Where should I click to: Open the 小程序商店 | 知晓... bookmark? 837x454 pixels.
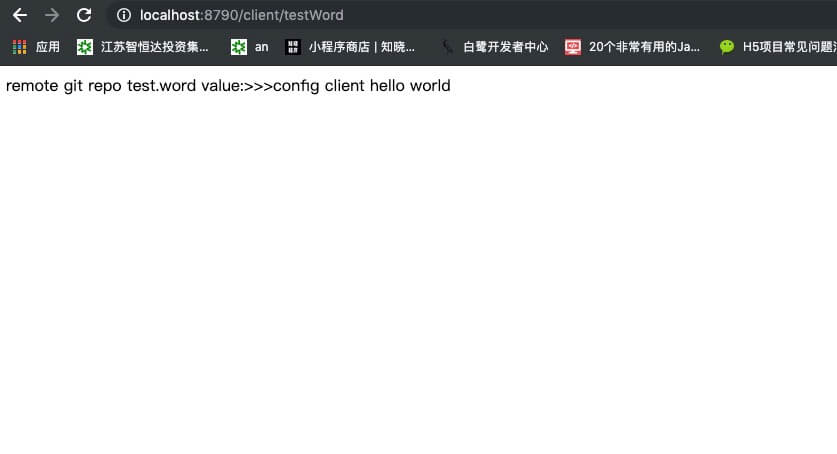[x=350, y=47]
